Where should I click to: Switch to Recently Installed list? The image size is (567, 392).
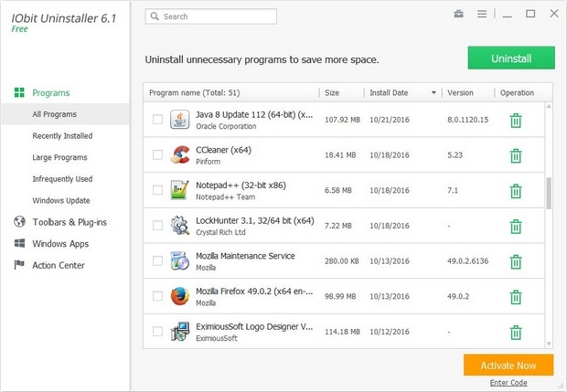point(62,136)
